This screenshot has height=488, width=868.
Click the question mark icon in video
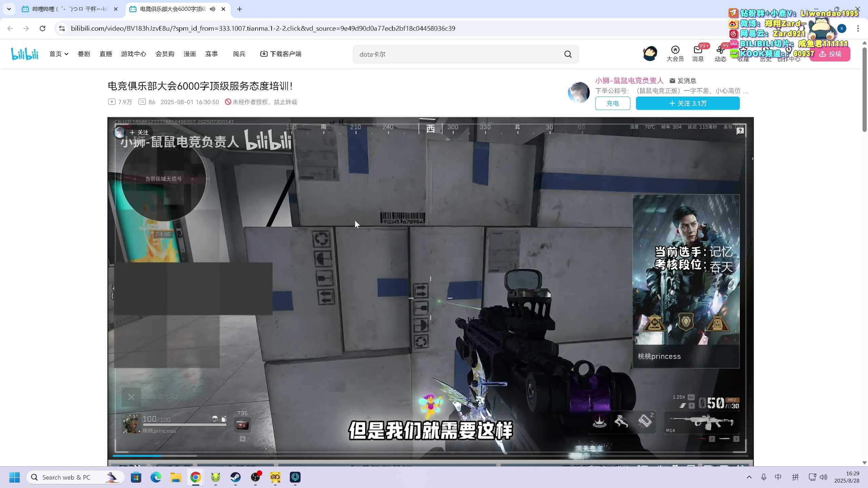[x=740, y=130]
